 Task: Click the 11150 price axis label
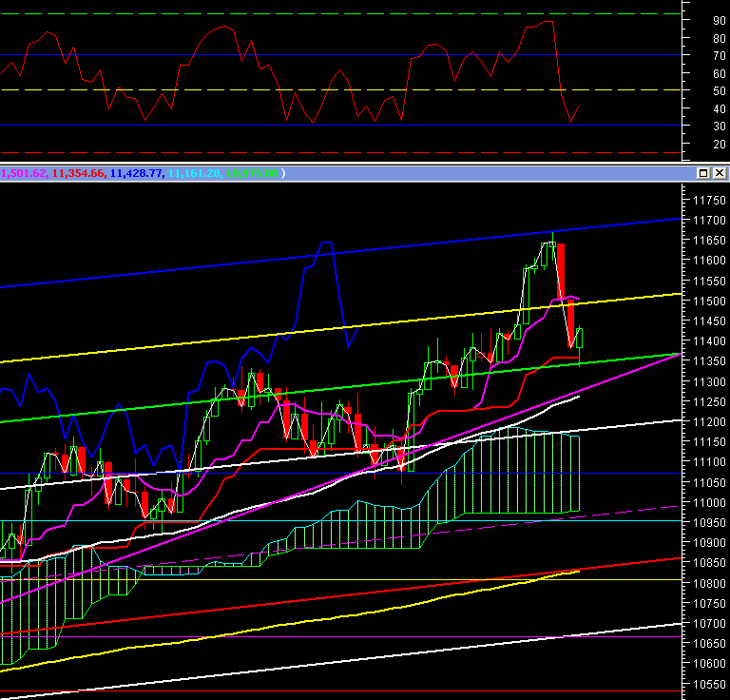pyautogui.click(x=709, y=442)
